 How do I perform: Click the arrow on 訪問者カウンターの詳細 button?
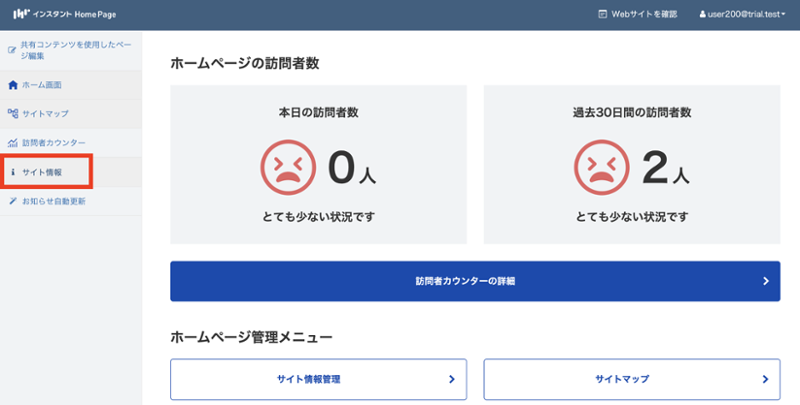[765, 281]
